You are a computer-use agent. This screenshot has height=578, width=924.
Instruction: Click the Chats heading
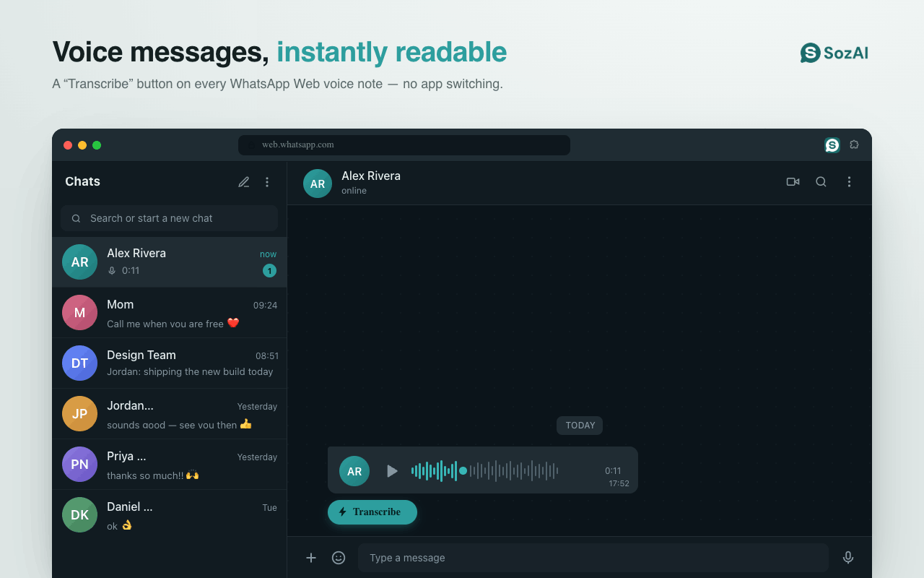pos(83,182)
